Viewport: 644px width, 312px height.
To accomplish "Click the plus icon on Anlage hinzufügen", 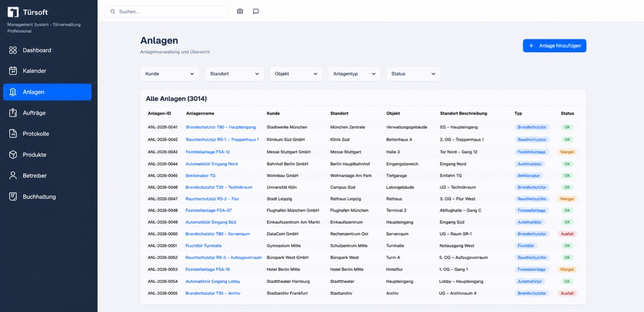I will coord(531,46).
